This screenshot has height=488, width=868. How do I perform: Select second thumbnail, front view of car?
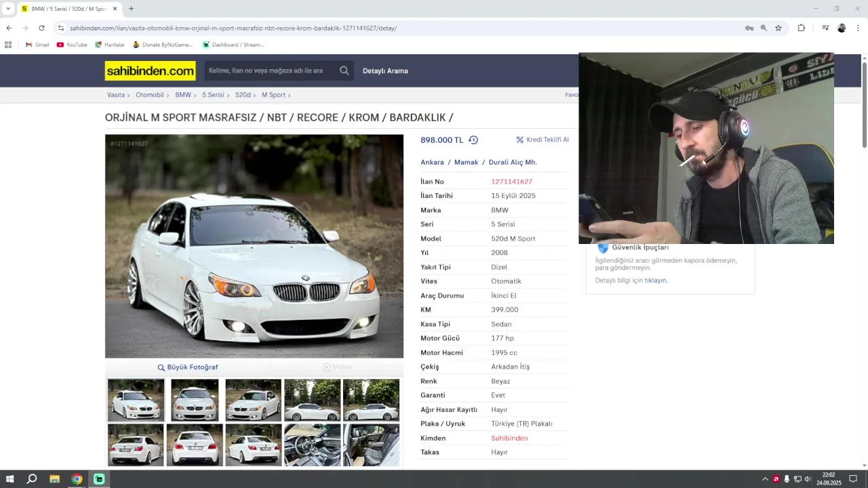[x=195, y=400]
